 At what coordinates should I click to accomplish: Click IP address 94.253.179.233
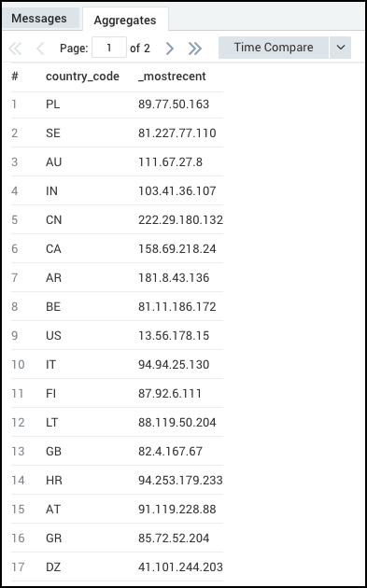click(180, 481)
